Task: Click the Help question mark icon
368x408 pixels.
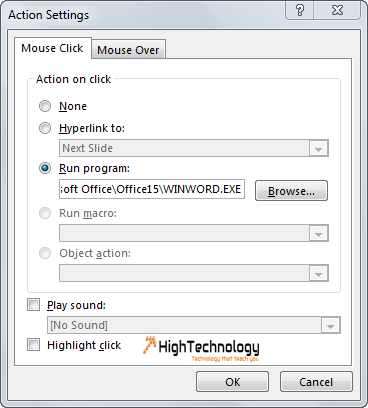Action: [300, 10]
